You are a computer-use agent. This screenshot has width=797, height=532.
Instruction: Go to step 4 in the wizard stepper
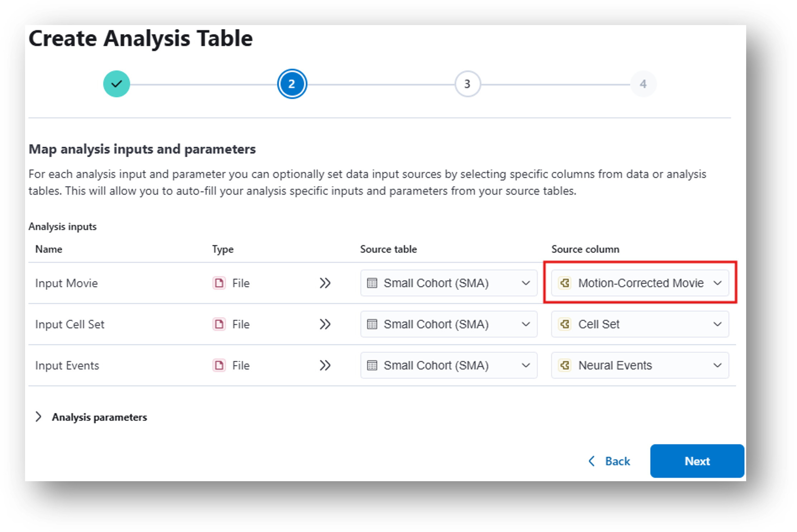tap(643, 84)
